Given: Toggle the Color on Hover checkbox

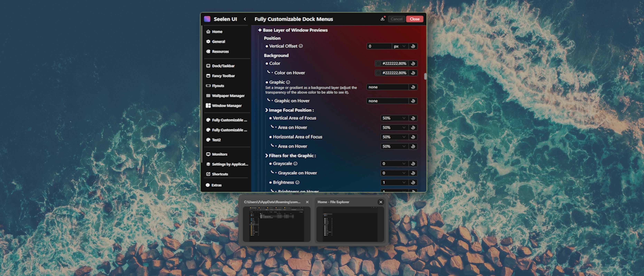Looking at the screenshot, I should (378, 73).
